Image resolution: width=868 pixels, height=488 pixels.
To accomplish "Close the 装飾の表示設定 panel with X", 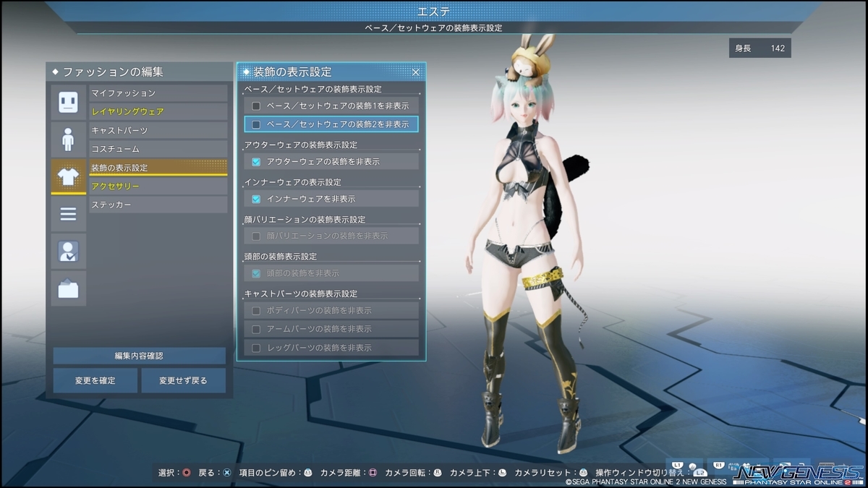I will click(416, 72).
